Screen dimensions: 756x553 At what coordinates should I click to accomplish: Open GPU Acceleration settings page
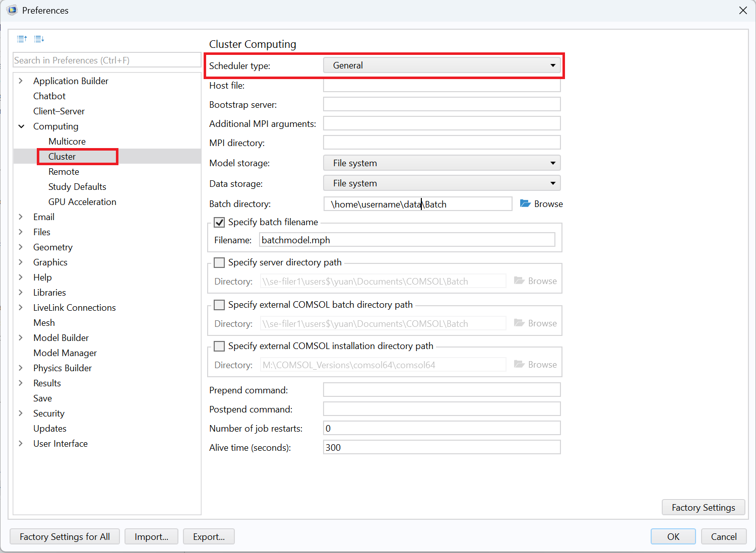click(82, 201)
